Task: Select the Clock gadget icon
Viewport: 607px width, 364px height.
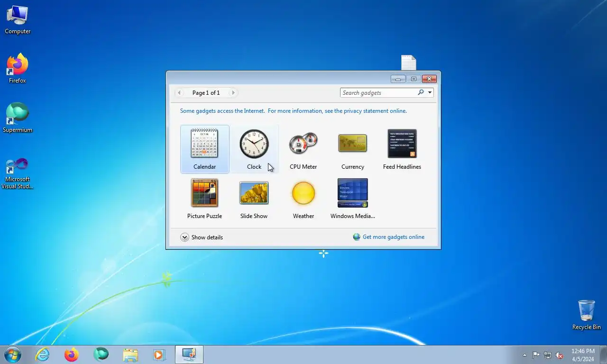Action: [254, 143]
